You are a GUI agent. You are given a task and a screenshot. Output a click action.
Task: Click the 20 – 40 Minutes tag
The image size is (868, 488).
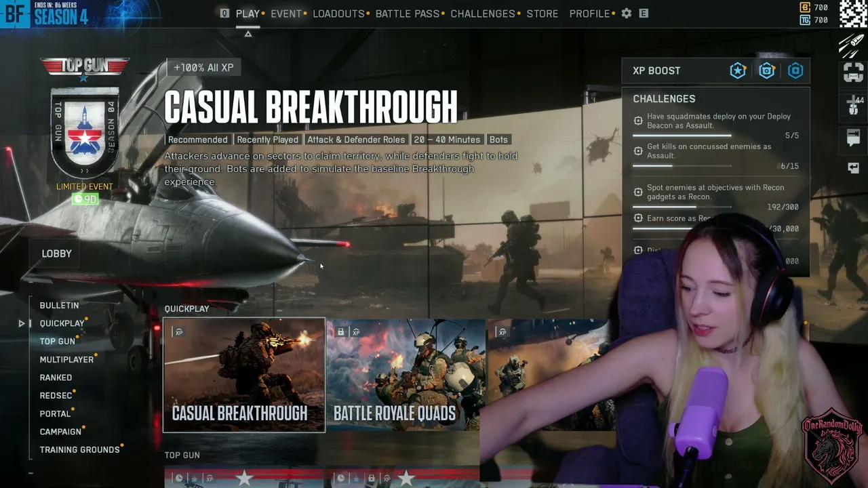click(447, 140)
